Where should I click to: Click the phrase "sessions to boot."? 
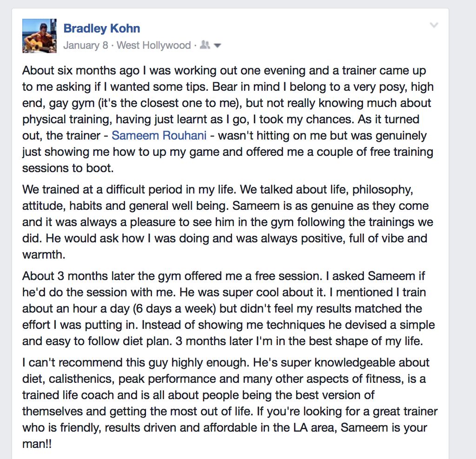tap(68, 168)
